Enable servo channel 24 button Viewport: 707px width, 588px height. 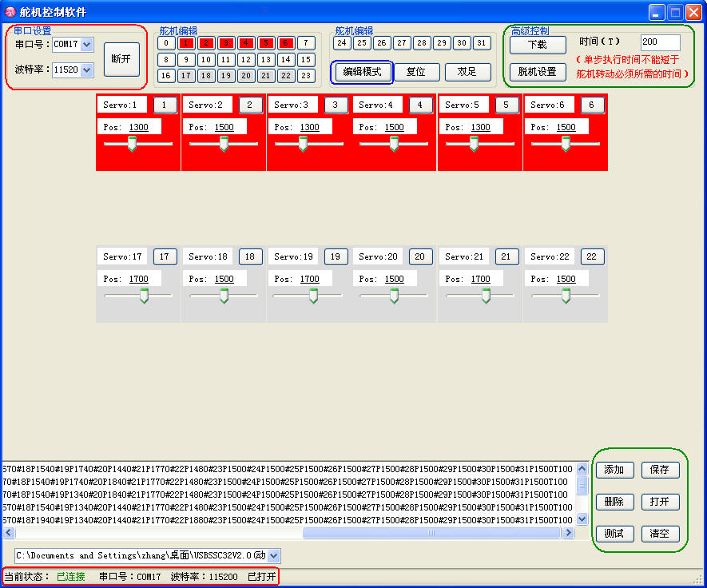342,43
